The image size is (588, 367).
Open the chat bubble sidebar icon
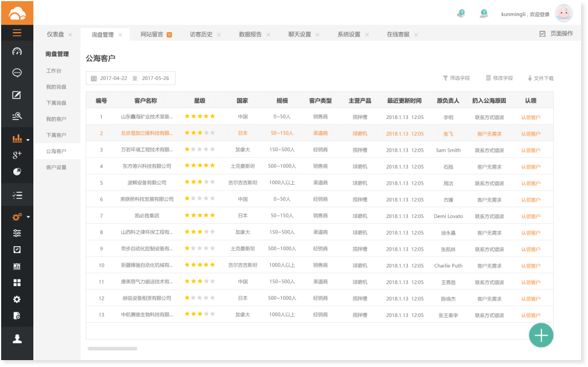17,72
